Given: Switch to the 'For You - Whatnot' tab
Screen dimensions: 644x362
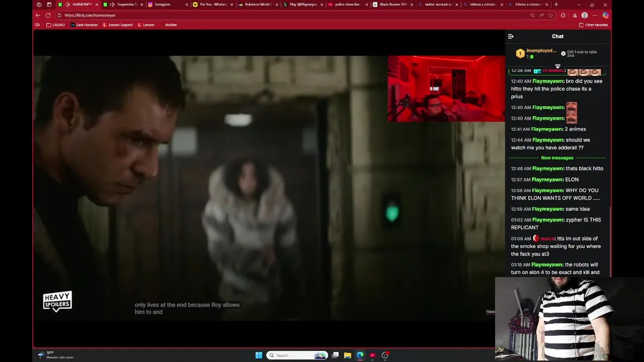Looking at the screenshot, I should point(212,5).
